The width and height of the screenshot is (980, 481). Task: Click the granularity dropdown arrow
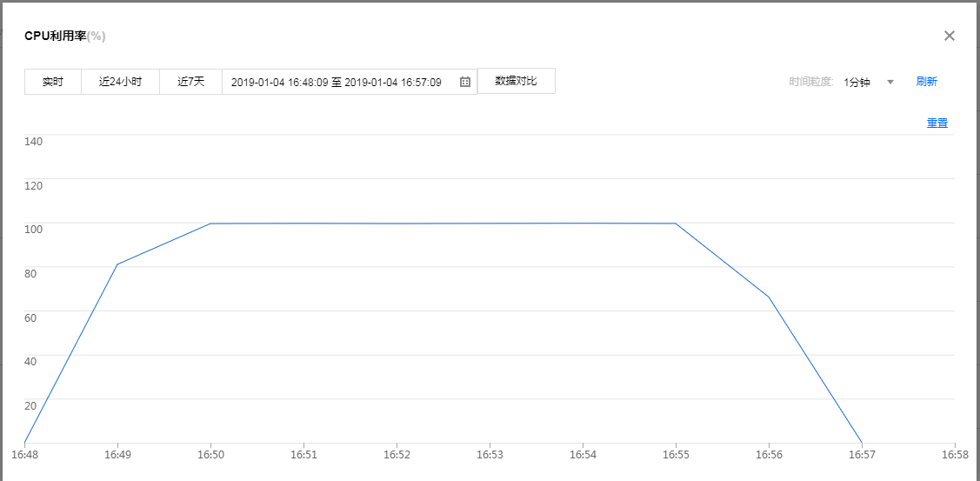(x=890, y=82)
